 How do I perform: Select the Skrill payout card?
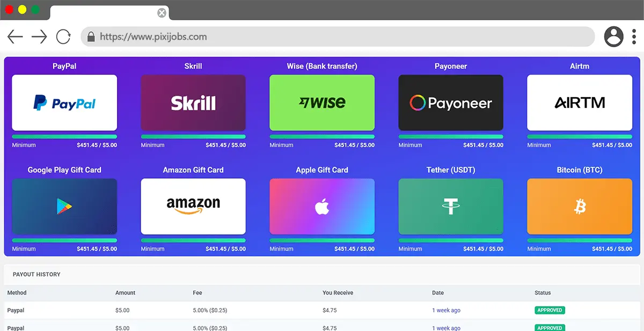click(193, 102)
